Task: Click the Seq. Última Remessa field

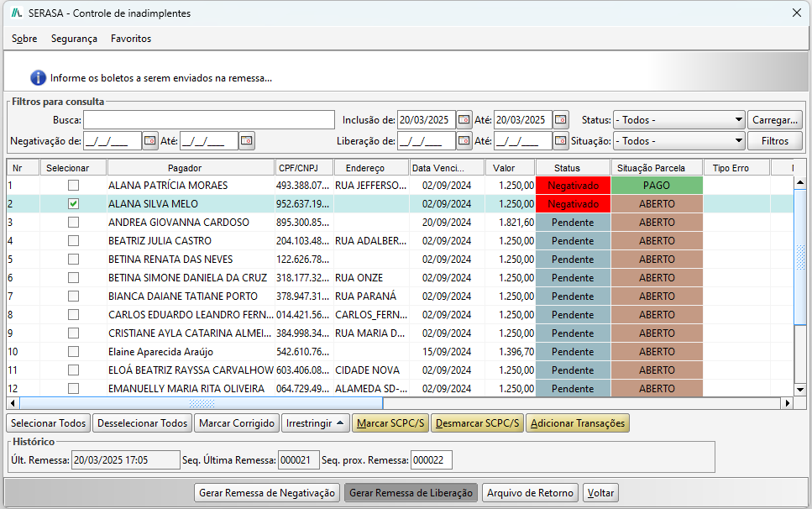Action: [x=299, y=459]
